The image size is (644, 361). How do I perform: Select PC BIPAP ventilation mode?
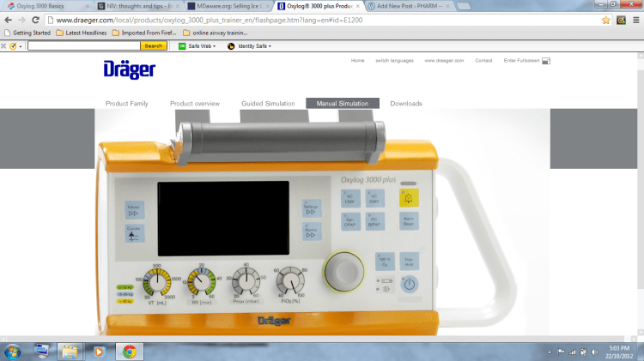click(x=374, y=221)
